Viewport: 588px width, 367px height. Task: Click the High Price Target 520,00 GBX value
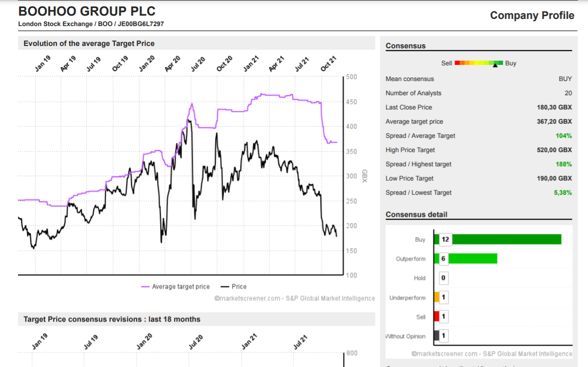[554, 150]
